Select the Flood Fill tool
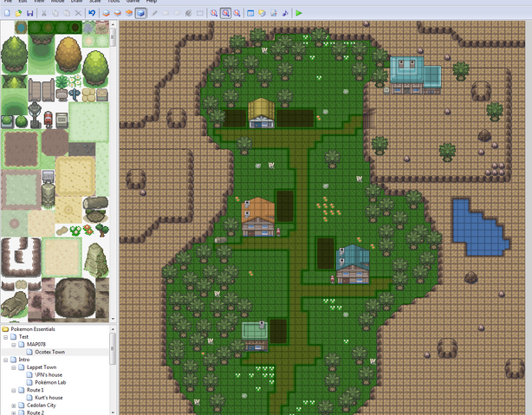 click(189, 13)
